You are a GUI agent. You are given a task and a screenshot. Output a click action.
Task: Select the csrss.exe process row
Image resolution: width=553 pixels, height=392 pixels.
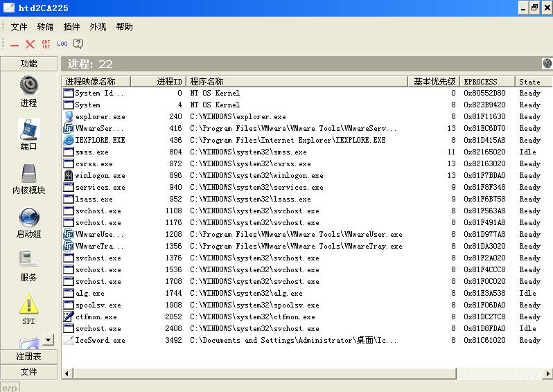click(x=306, y=163)
